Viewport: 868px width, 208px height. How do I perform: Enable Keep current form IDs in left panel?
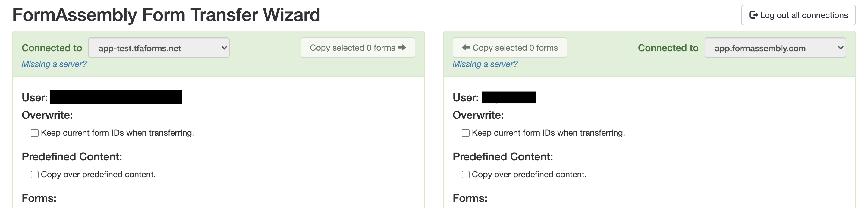35,133
